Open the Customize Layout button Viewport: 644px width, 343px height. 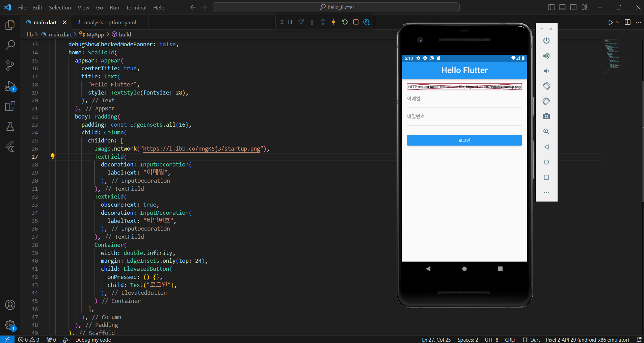[585, 7]
